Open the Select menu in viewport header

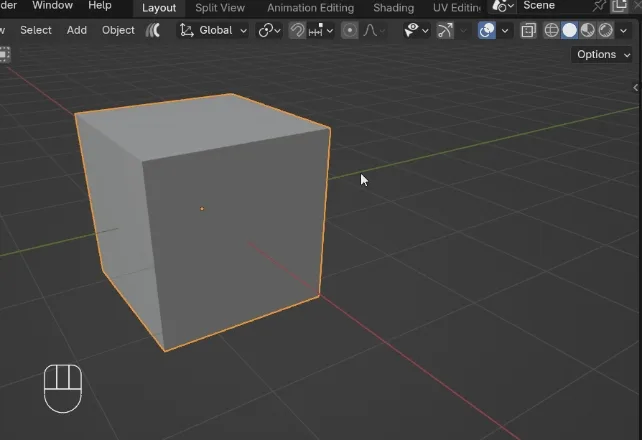36,30
